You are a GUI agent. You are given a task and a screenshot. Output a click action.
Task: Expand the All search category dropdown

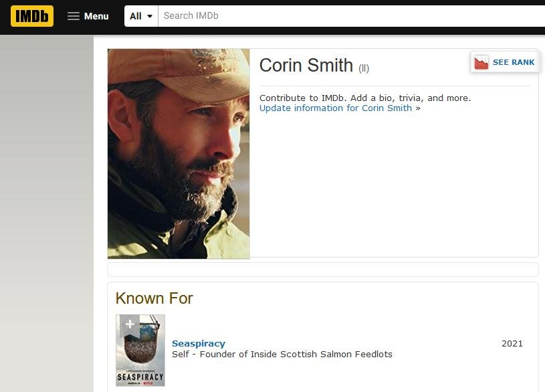140,16
